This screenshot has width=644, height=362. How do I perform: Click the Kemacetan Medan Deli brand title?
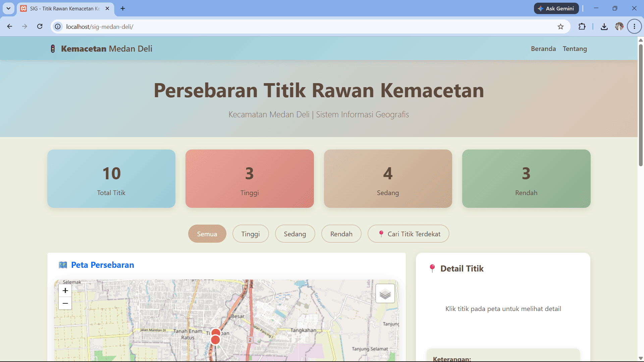[x=107, y=49]
